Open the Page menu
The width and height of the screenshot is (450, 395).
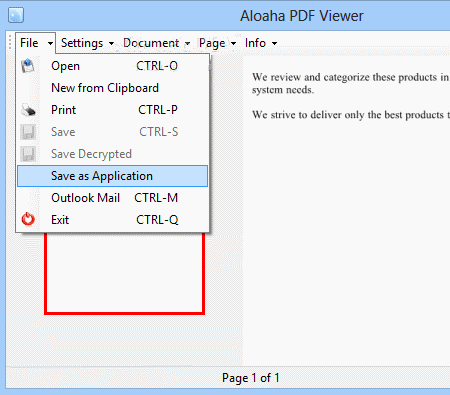click(x=217, y=43)
